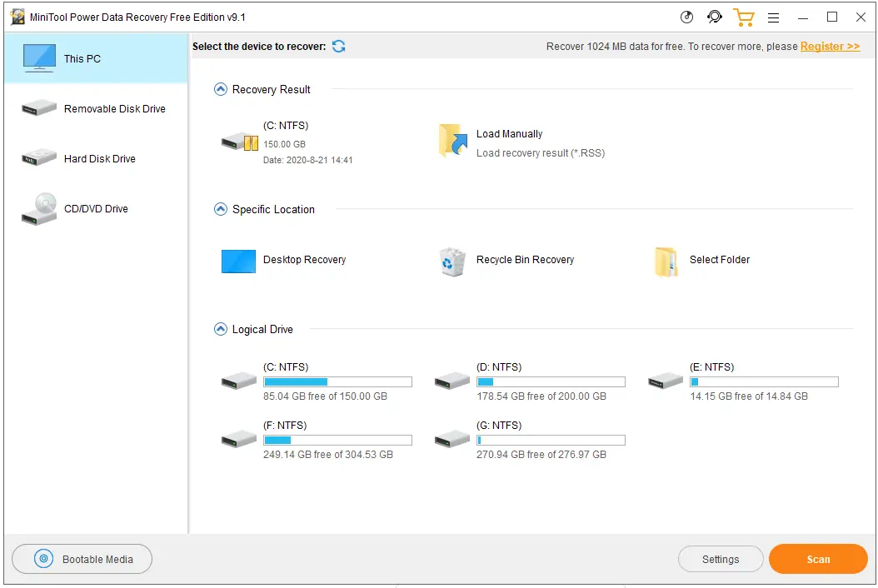Click the Hard Disk Drive icon
Screen dimensions: 878x588
pyautogui.click(x=39, y=157)
